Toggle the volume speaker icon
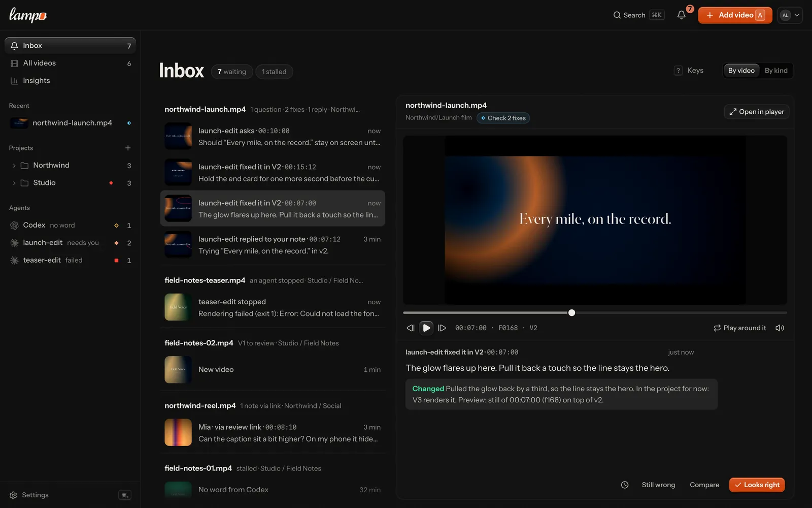The width and height of the screenshot is (812, 508). pos(780,328)
